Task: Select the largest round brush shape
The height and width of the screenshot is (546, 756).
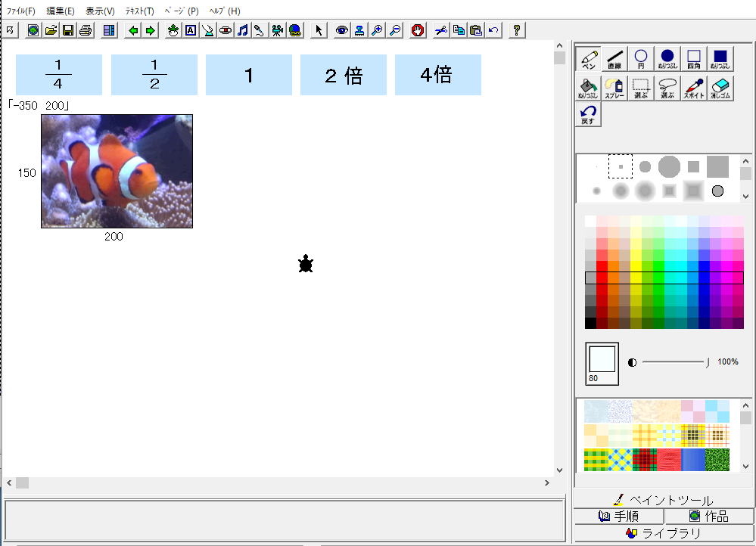Action: [668, 166]
